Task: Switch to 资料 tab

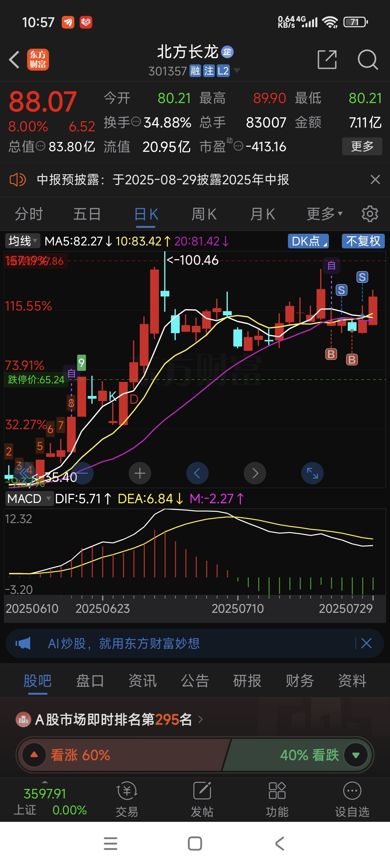Action: pyautogui.click(x=352, y=681)
